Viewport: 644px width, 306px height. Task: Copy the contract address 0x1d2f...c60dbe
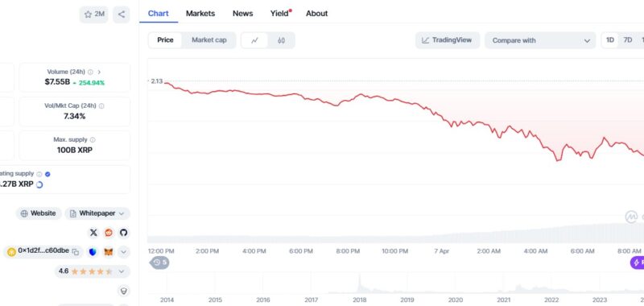coord(76,252)
